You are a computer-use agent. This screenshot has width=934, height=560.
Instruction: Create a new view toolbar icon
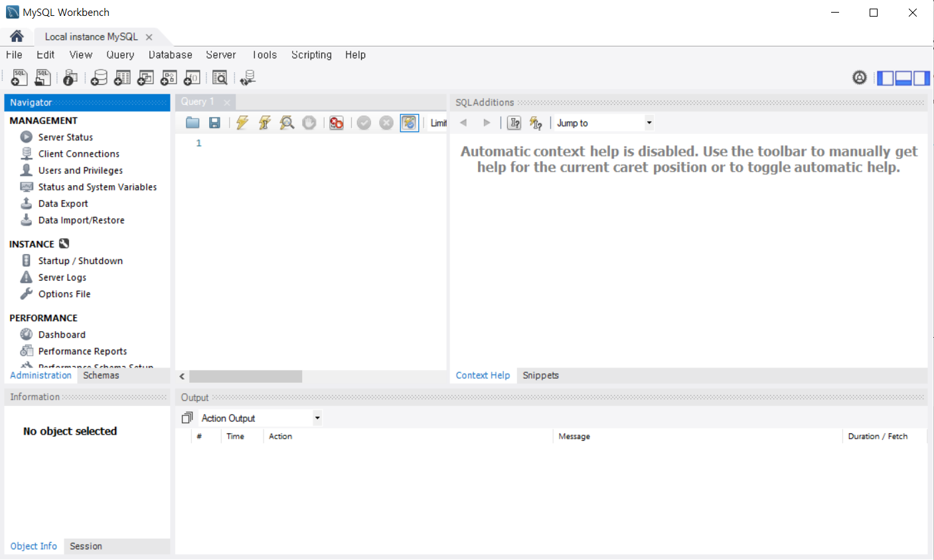pos(145,78)
